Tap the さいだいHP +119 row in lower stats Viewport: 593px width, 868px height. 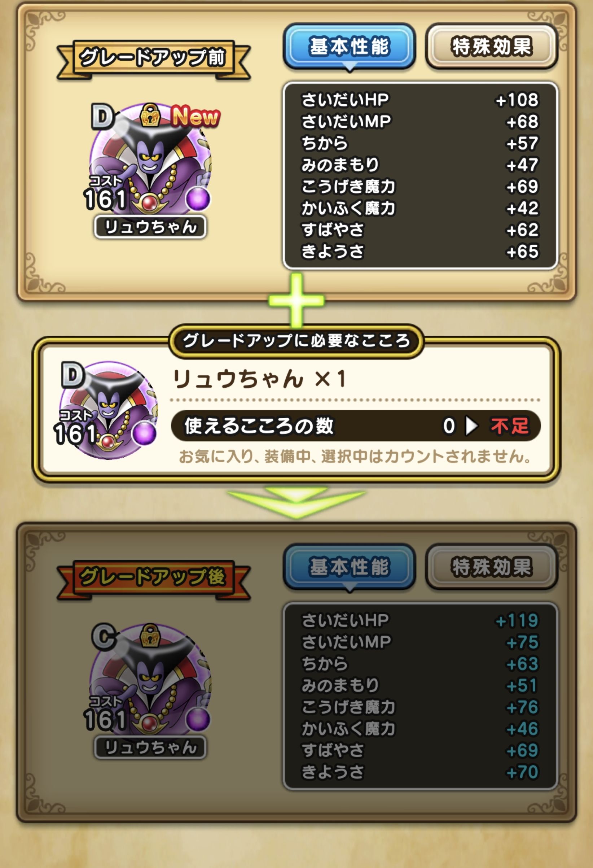point(420,620)
